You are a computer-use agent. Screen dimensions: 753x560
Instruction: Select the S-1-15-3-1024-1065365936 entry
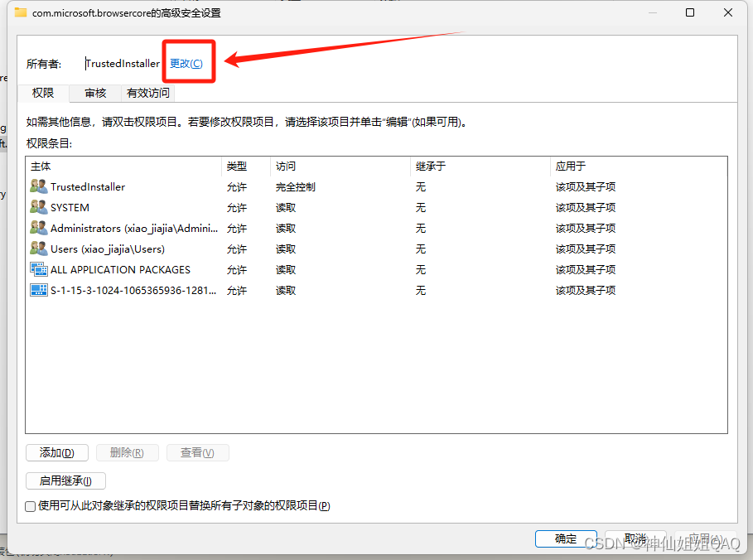coord(376,290)
